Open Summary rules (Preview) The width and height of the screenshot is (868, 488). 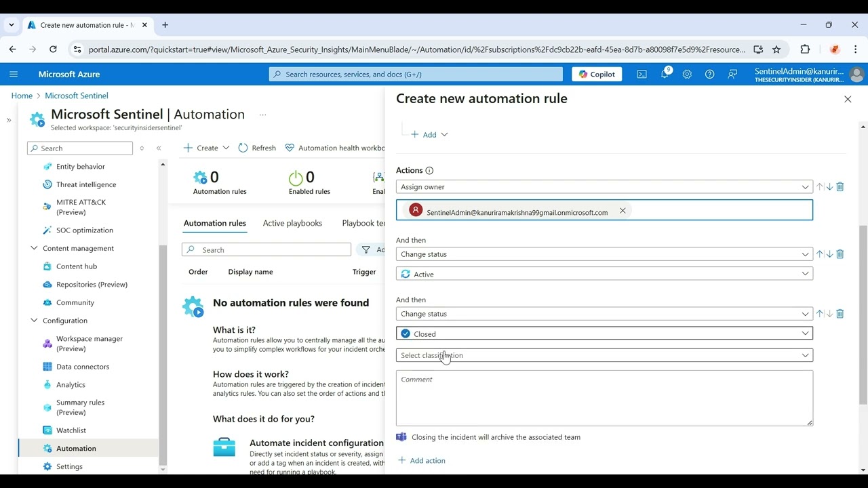pos(80,407)
